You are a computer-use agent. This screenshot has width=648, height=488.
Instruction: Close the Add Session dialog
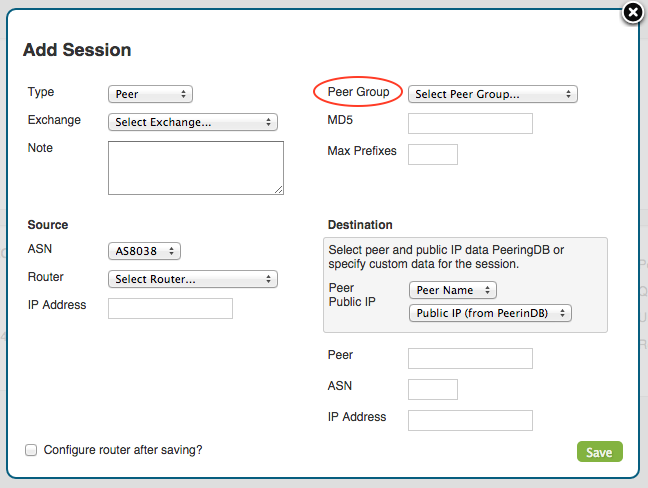point(632,13)
